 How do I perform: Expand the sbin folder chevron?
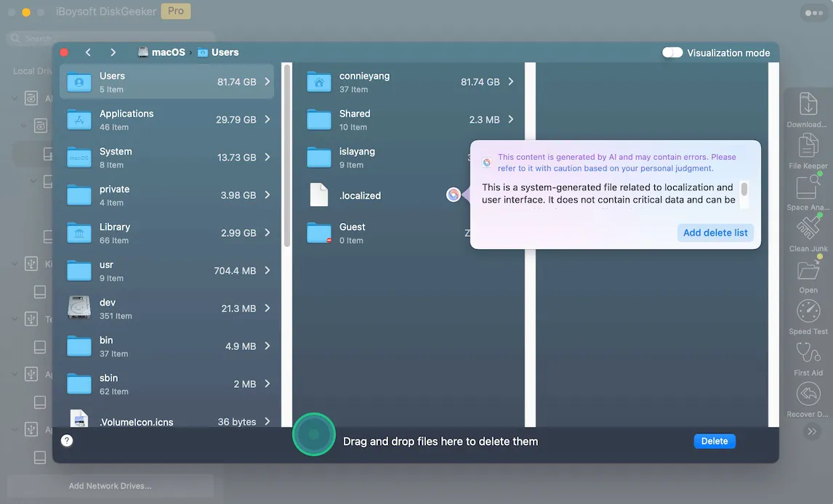(x=267, y=383)
